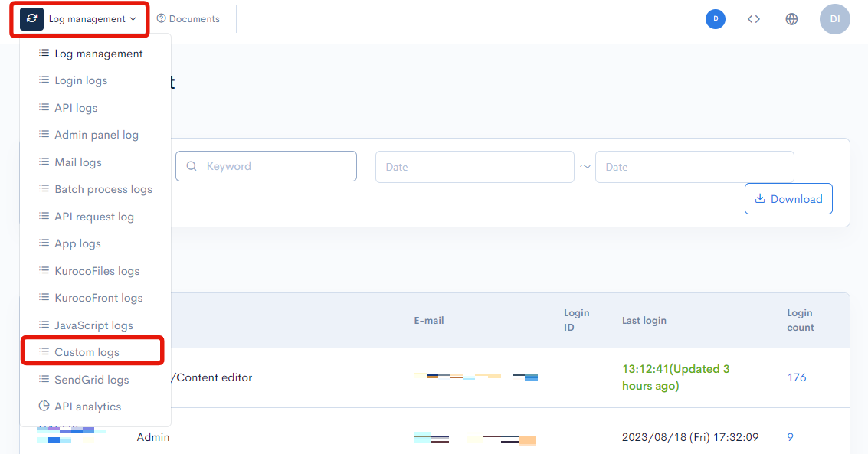Open the first Date picker field
868x454 pixels.
click(x=474, y=166)
